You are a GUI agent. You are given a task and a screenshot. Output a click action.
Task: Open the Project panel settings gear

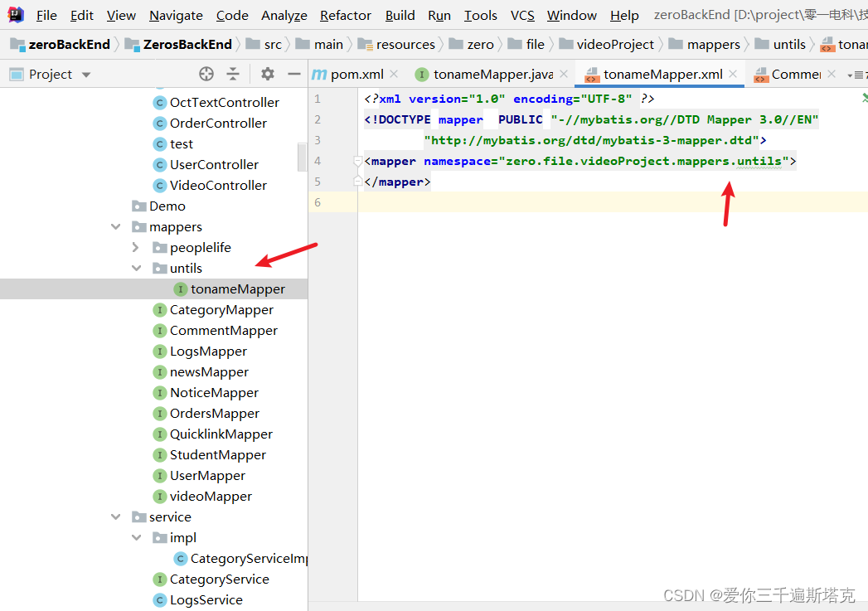click(x=269, y=74)
